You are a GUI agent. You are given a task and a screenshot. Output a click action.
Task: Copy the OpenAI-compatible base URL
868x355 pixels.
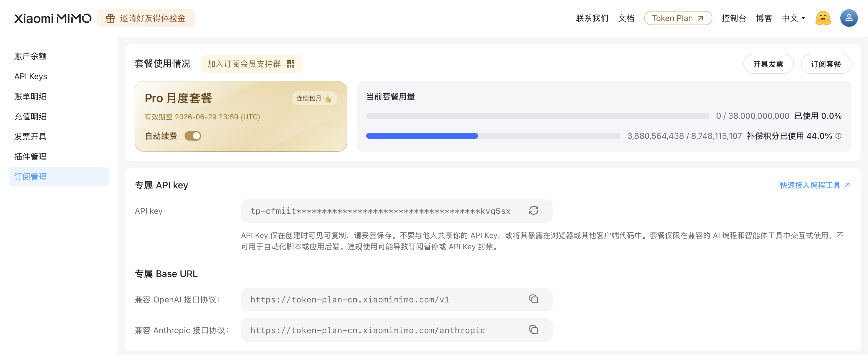click(x=533, y=299)
